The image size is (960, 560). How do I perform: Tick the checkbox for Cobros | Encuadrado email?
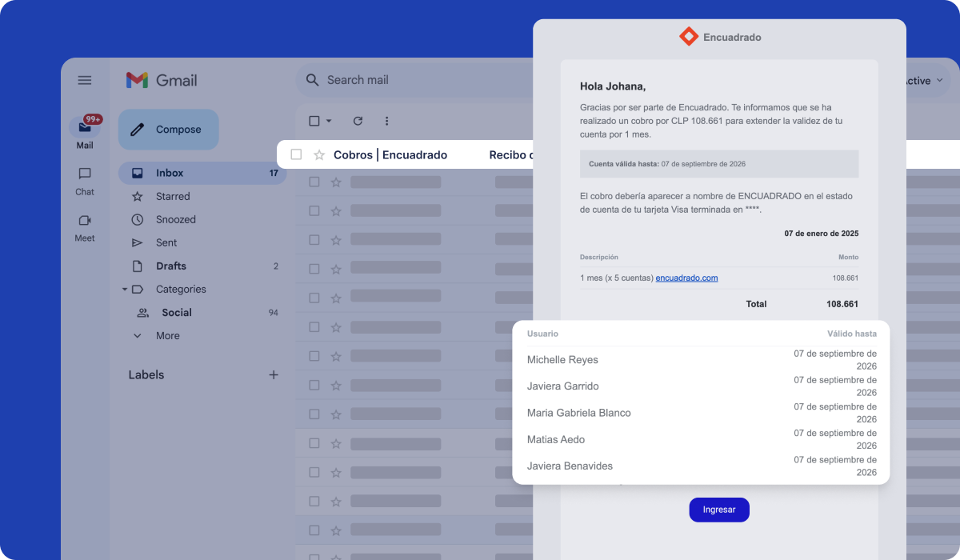click(x=296, y=154)
